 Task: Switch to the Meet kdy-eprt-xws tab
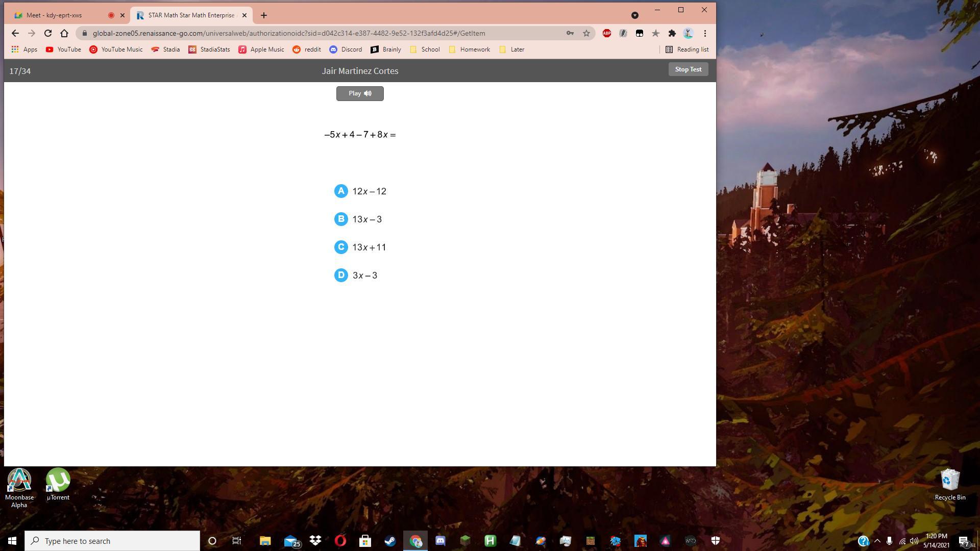[54, 15]
